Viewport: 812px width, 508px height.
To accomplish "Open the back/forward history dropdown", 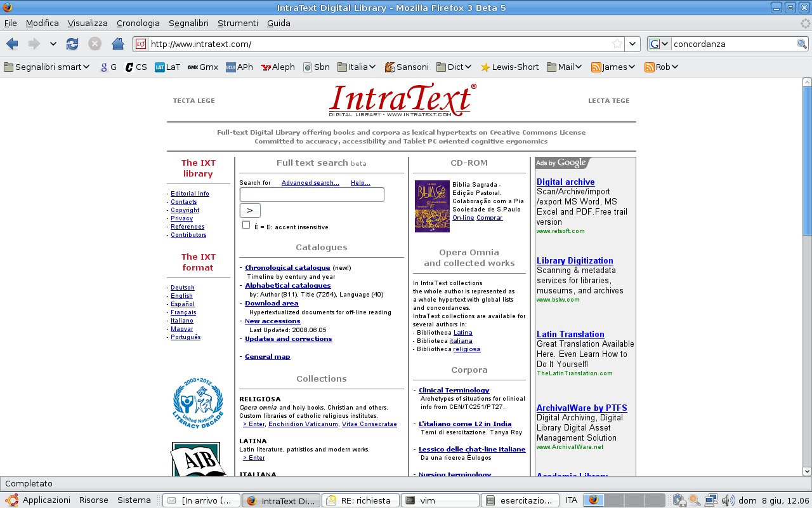I will pos(53,44).
